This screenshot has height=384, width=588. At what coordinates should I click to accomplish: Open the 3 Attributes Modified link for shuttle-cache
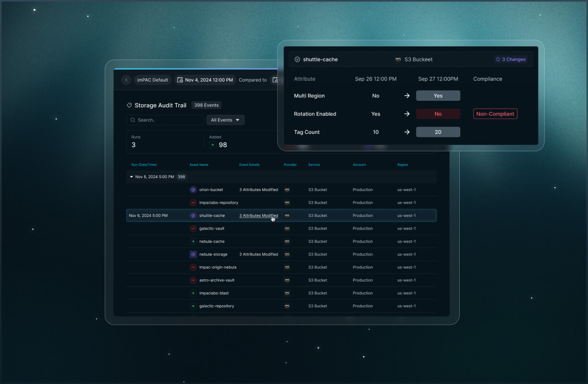click(x=258, y=216)
